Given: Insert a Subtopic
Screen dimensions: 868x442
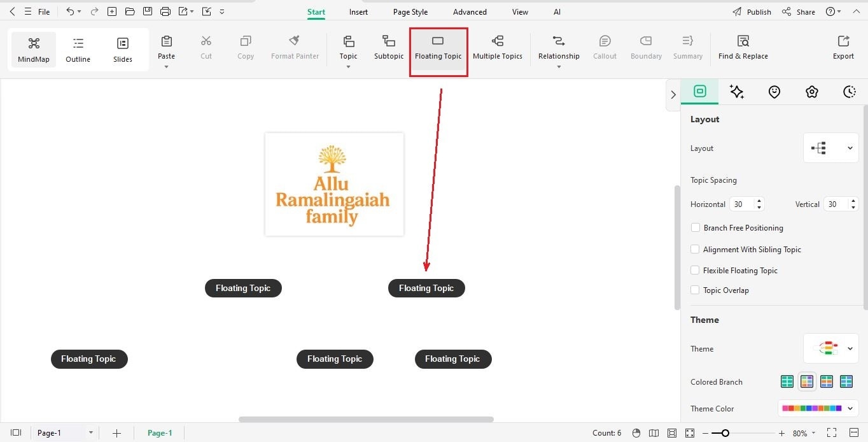Looking at the screenshot, I should point(389,48).
